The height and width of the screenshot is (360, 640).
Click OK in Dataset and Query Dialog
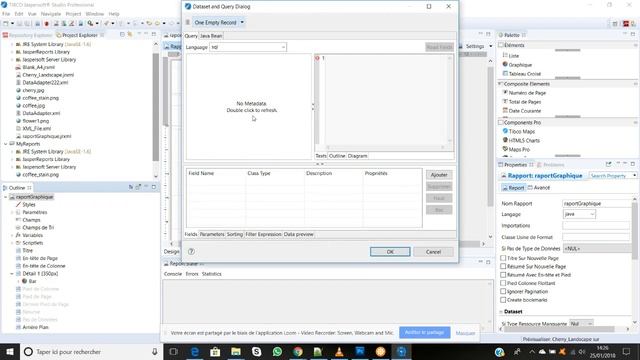tap(390, 252)
